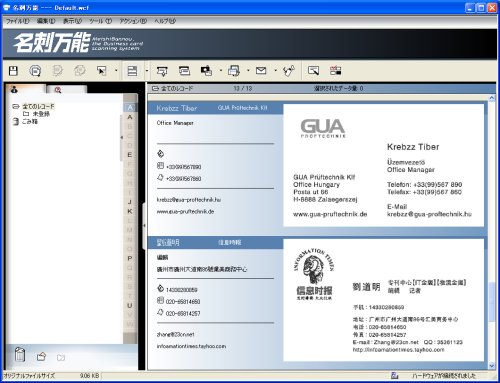Collapse the left panel using the splitter handle
Viewport: 500px width, 383px height.
point(144,226)
